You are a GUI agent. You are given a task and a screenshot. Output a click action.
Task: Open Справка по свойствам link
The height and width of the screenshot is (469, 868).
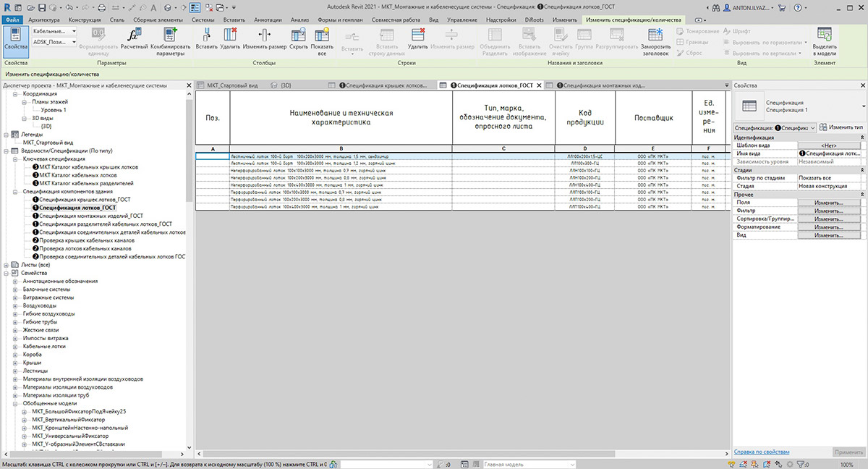click(x=761, y=452)
